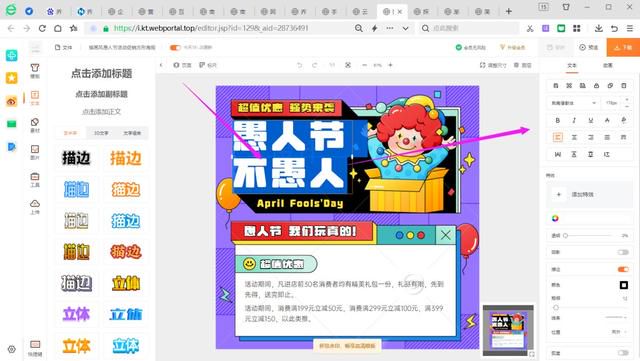Choose the purple 立体 text style
Screen dimensions: 640x361
pos(76,314)
